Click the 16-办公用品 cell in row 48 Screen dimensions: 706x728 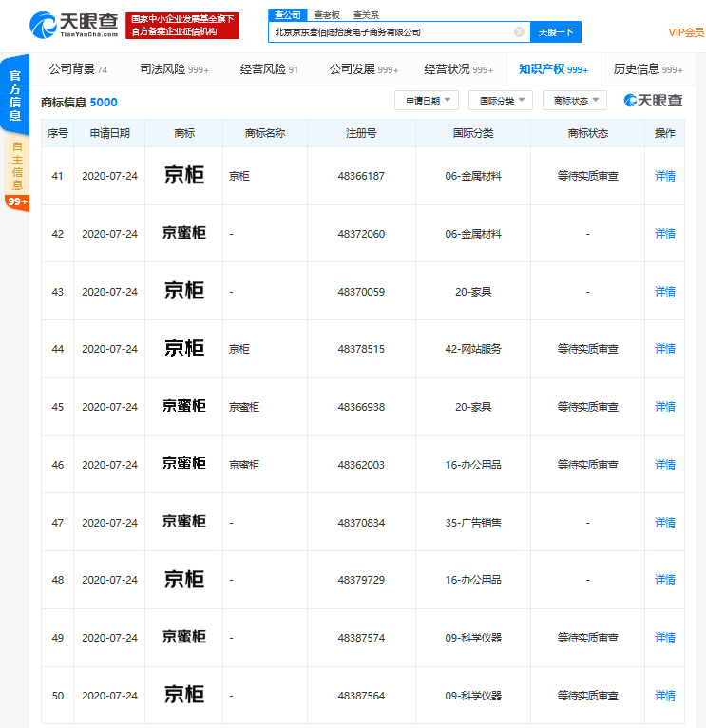pos(473,580)
